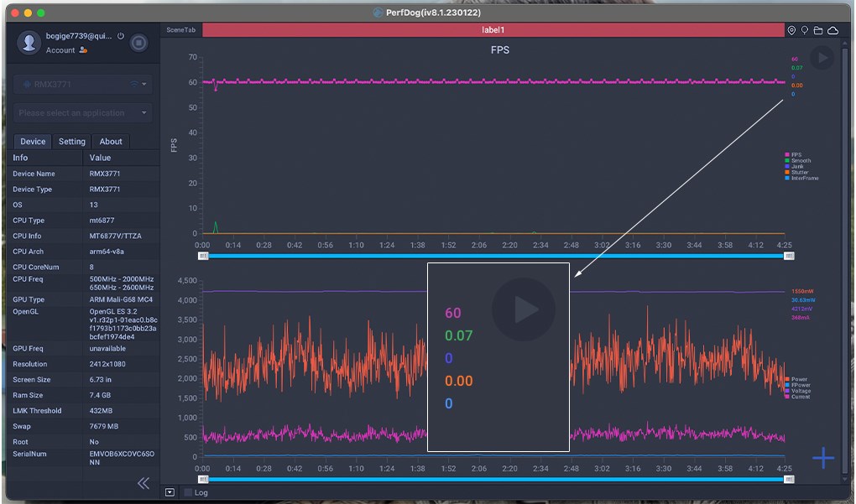Viewport: 856px width, 504px height.
Task: Enable the Log checkbox
Action: [188, 492]
